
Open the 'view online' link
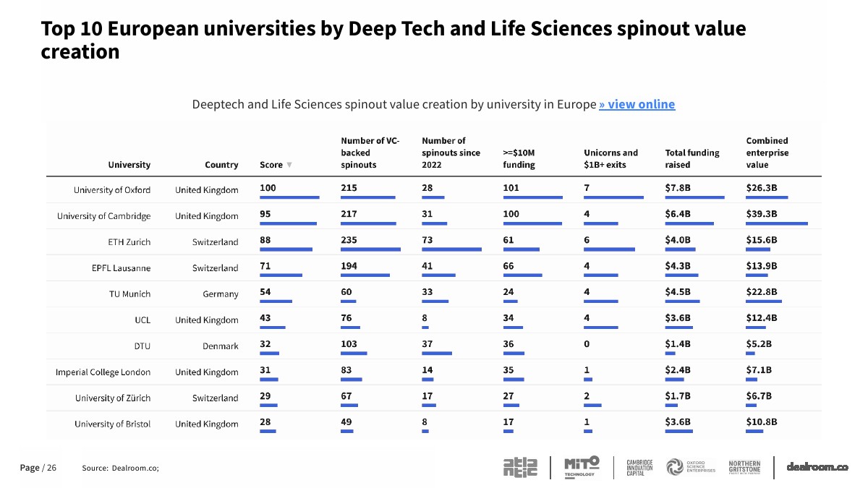pyautogui.click(x=637, y=104)
